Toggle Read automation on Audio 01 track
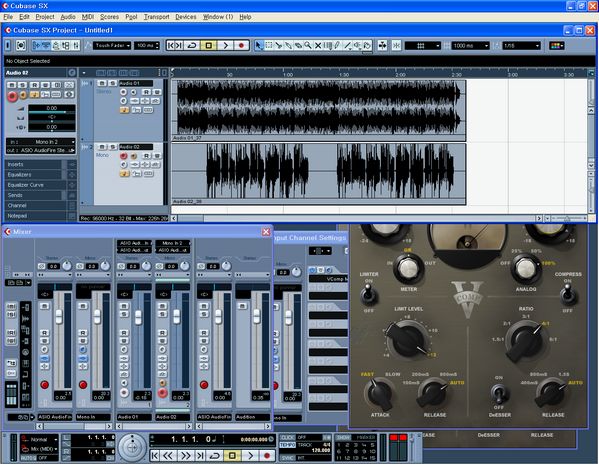Screen dimensions: 599x465 [146, 92]
